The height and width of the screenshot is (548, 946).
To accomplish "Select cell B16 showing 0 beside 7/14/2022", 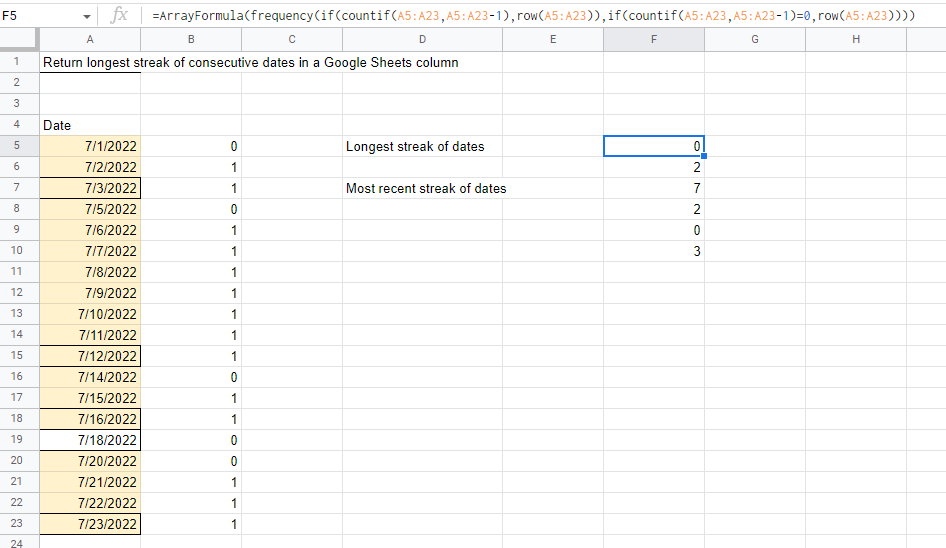I will click(x=191, y=377).
